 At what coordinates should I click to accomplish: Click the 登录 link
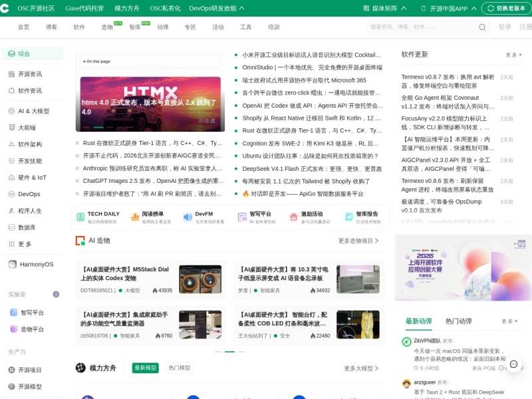coord(505,27)
